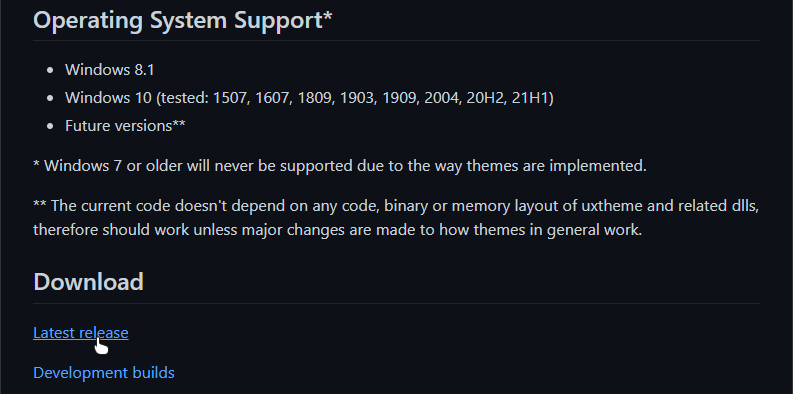The height and width of the screenshot is (394, 793).
Task: Click the Future versions list item
Action: point(125,125)
